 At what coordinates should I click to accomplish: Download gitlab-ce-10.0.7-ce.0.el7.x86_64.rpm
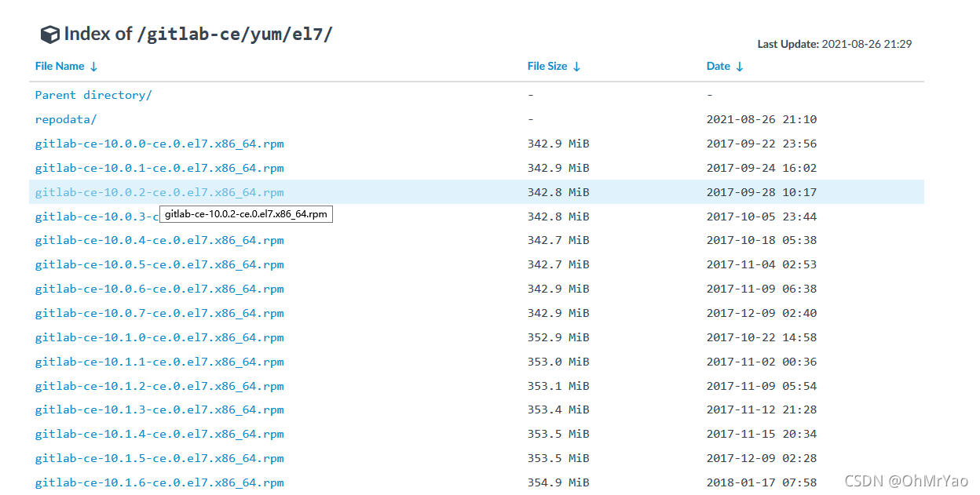tap(159, 313)
